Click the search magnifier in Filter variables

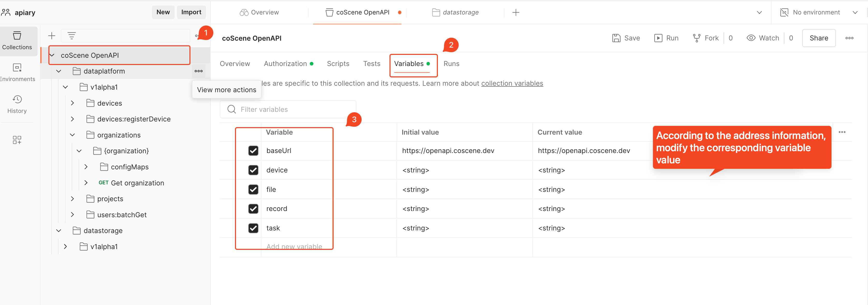pos(231,109)
